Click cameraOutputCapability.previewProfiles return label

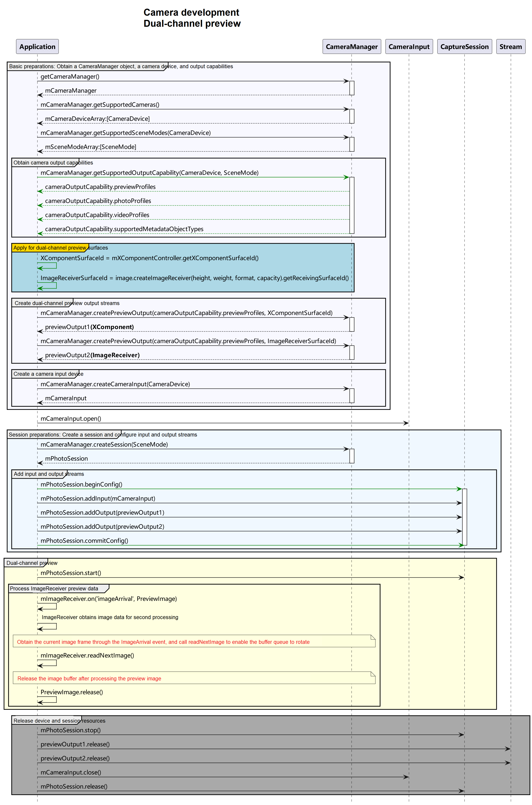100,187
